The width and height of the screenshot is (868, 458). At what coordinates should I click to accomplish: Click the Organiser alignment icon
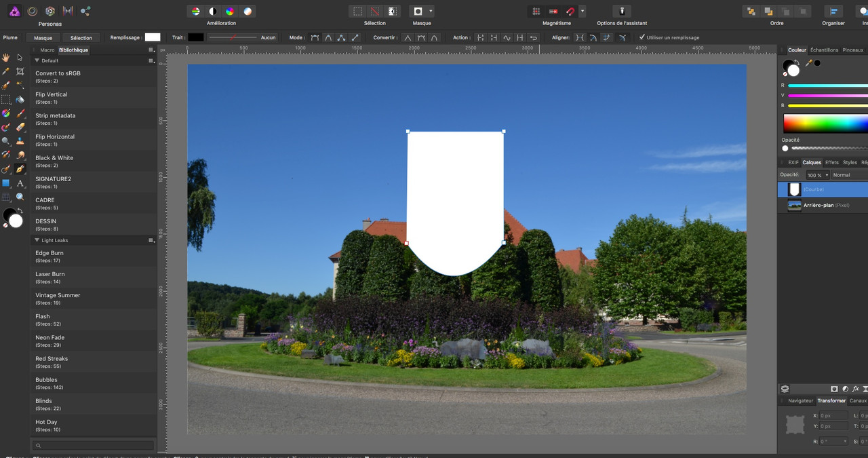click(x=833, y=11)
